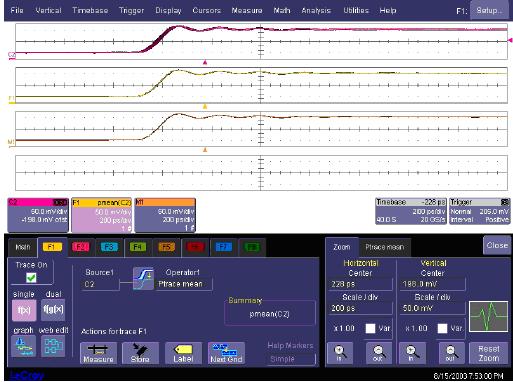The width and height of the screenshot is (513, 382).
Task: Click the Store trace icon
Action: 140,353
